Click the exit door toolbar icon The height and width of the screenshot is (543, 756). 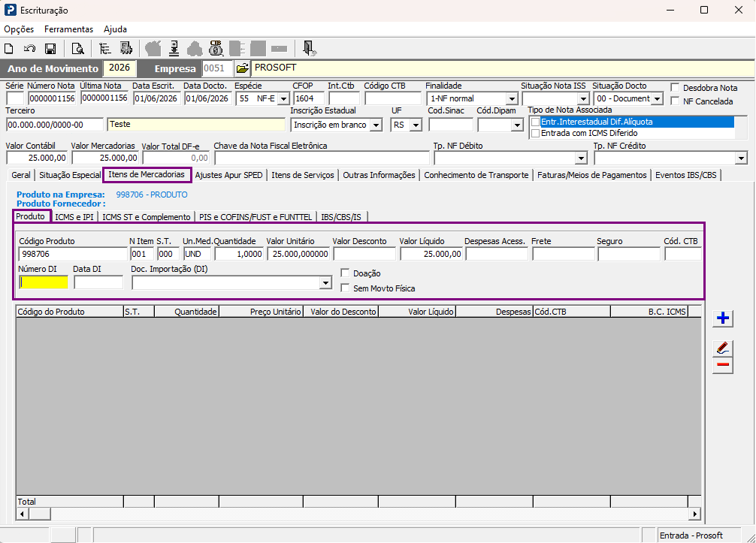point(309,48)
